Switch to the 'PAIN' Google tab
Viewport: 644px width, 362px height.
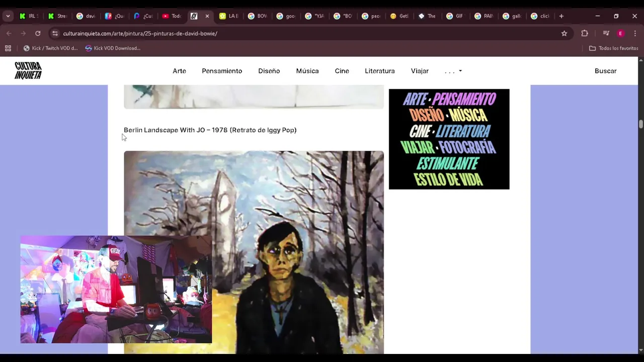484,16
